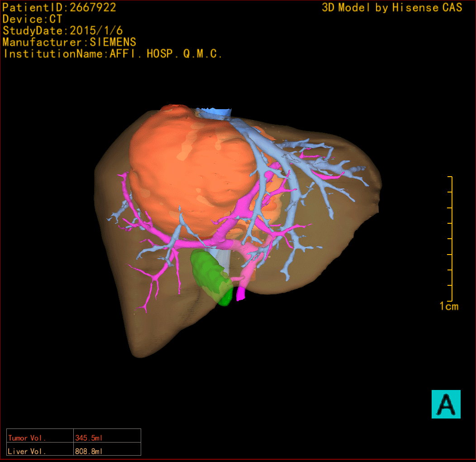This screenshot has height=462, width=476.
Task: Click the Liver Vol. table cell
Action: tap(40, 449)
